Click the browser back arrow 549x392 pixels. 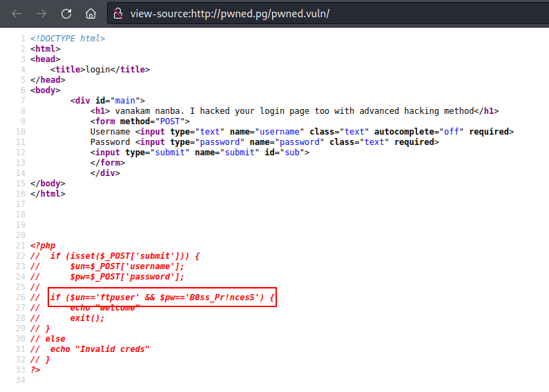click(17, 13)
